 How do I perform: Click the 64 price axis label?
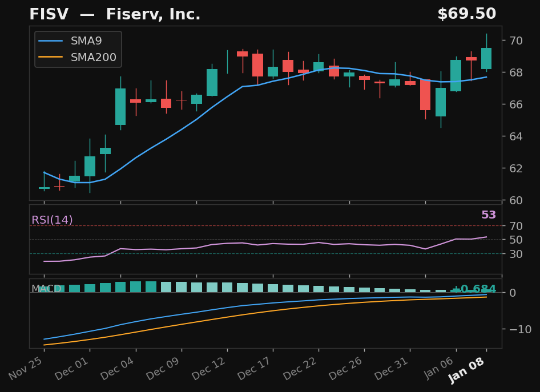click(x=516, y=136)
